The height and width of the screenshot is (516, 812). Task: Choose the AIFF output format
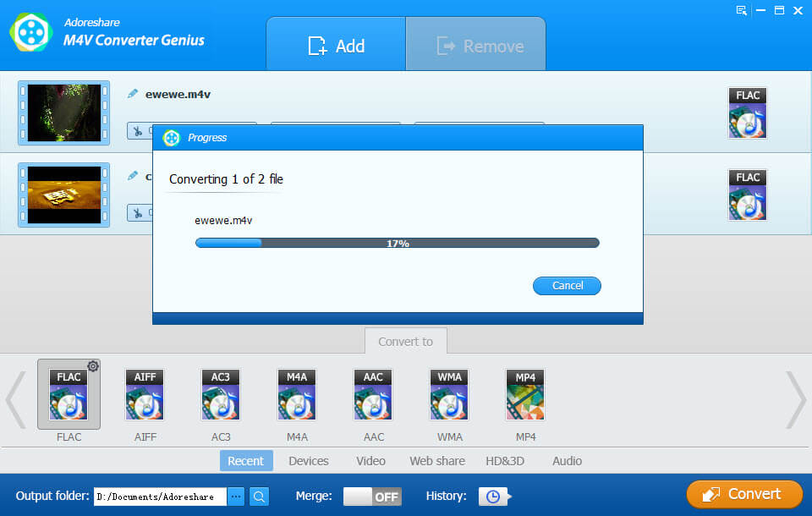point(145,394)
